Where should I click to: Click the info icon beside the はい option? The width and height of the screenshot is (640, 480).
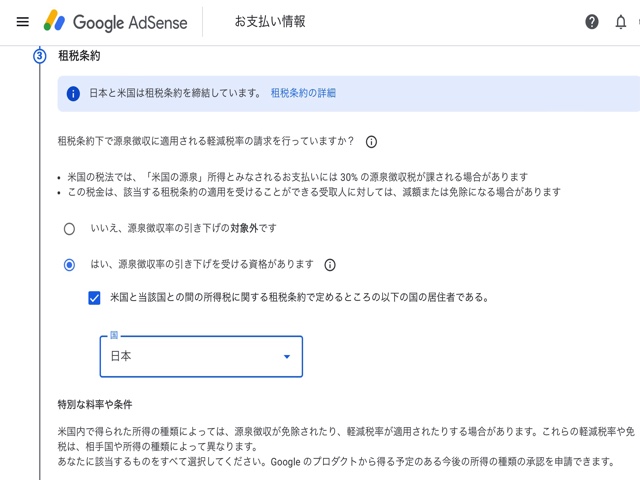(330, 265)
